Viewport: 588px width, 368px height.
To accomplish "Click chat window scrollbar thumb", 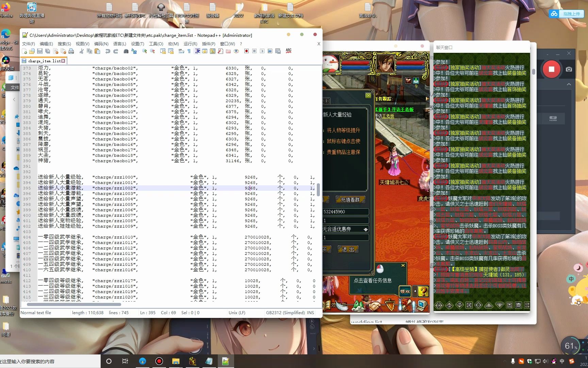I will point(533,72).
